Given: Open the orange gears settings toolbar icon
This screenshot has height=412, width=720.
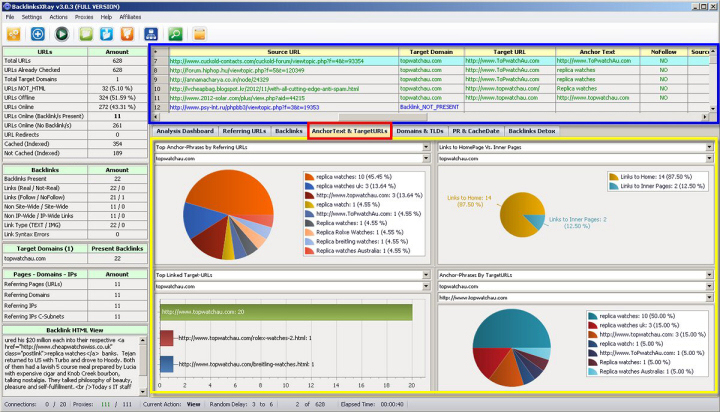Looking at the screenshot, I should click(x=13, y=34).
